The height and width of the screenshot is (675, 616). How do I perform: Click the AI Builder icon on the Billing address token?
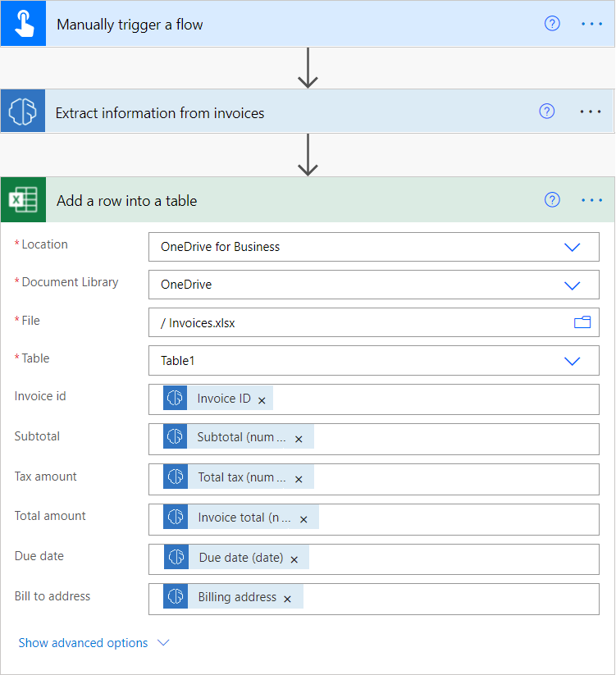[x=174, y=596]
